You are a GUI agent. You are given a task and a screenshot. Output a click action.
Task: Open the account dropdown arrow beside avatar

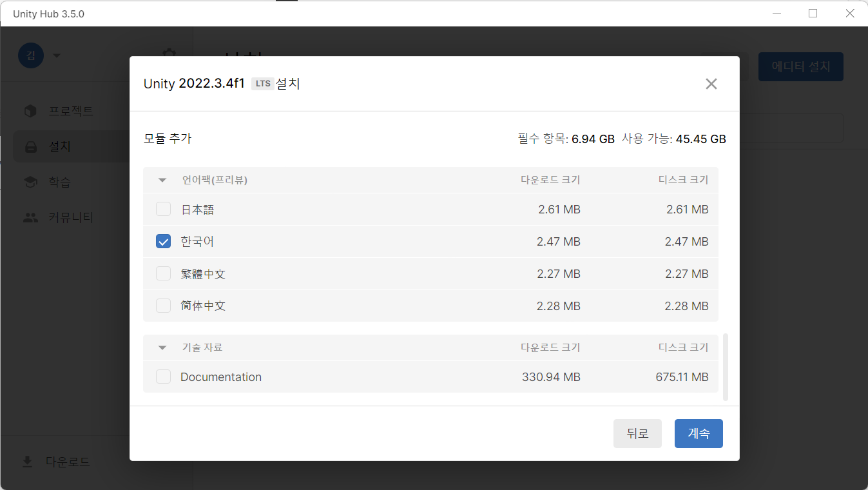(x=57, y=55)
